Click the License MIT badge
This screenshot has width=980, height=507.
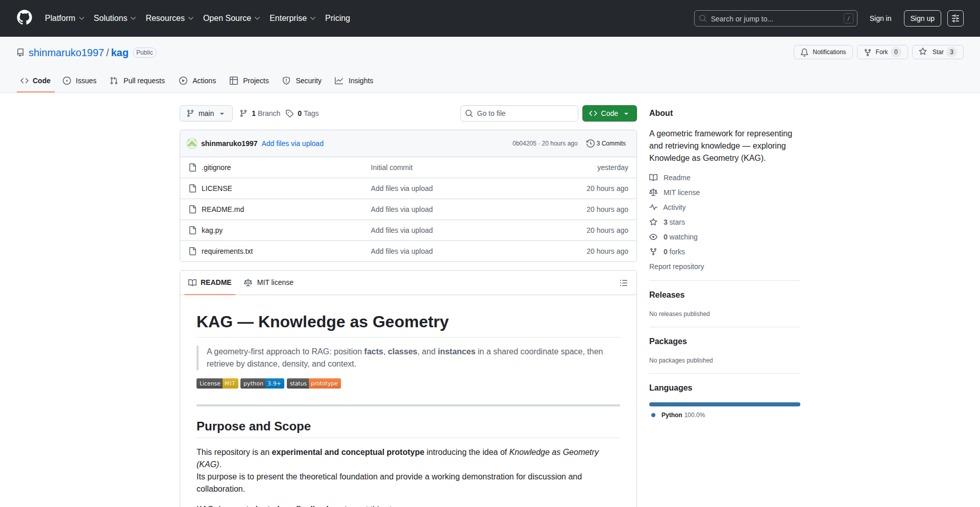pos(217,383)
